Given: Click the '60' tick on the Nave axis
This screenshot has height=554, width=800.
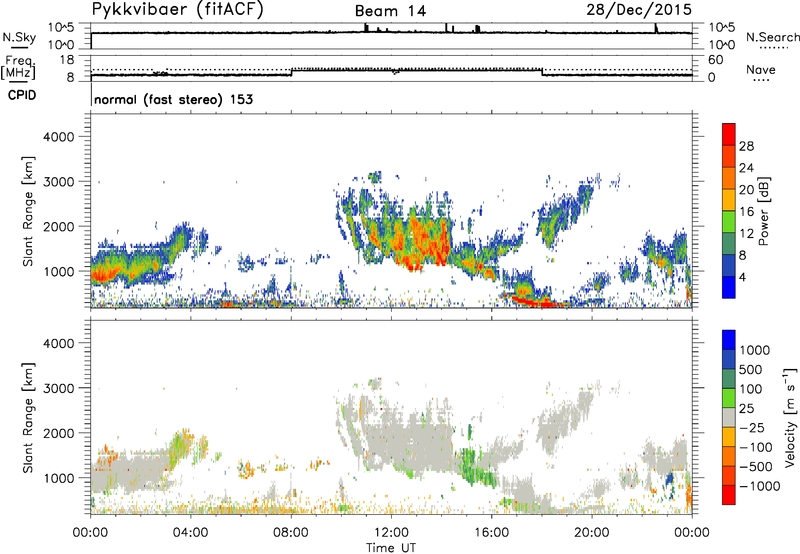Looking at the screenshot, I should pos(716,60).
